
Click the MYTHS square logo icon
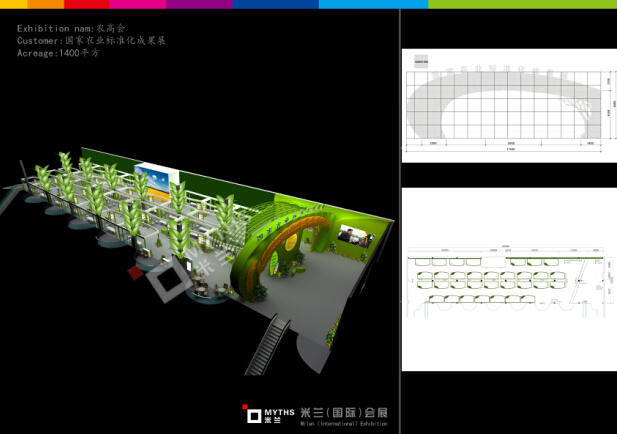[252, 411]
